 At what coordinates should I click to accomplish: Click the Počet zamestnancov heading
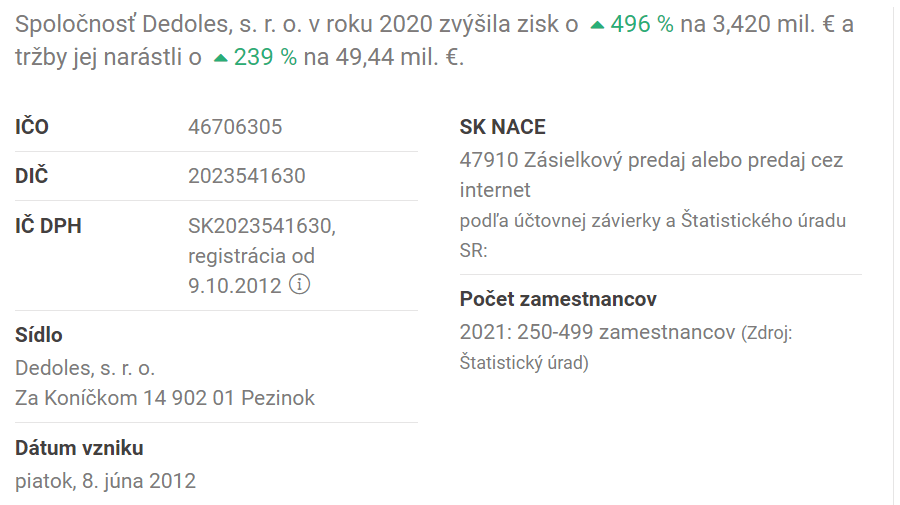[x=558, y=299]
